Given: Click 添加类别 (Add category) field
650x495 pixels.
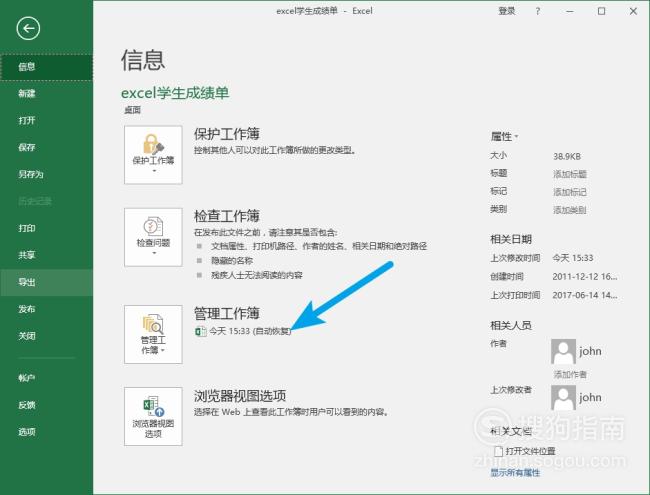Looking at the screenshot, I should 570,210.
